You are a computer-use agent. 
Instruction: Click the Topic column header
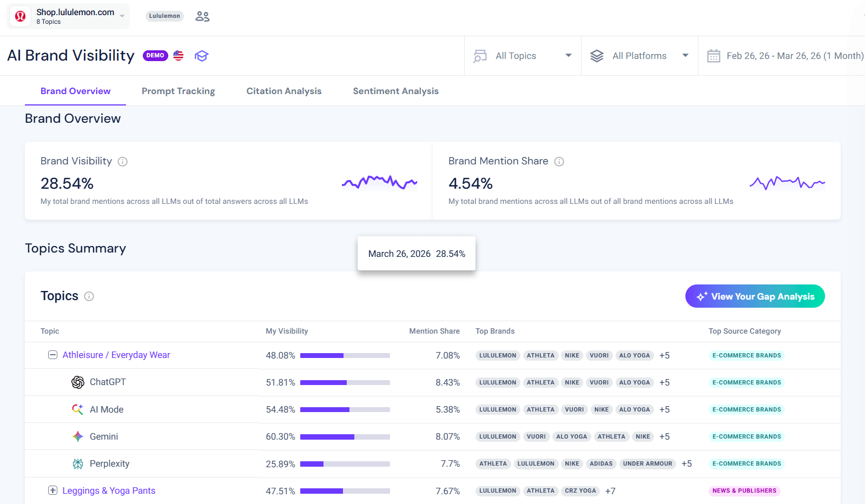[x=50, y=331]
